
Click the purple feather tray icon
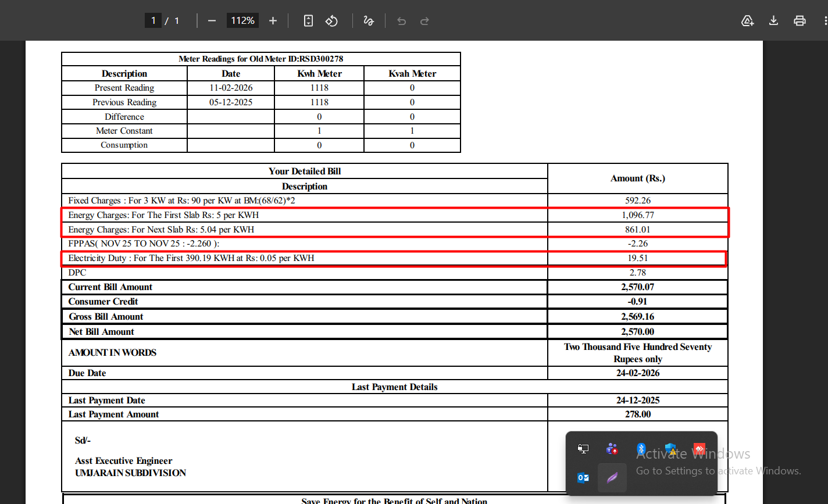pos(612,478)
